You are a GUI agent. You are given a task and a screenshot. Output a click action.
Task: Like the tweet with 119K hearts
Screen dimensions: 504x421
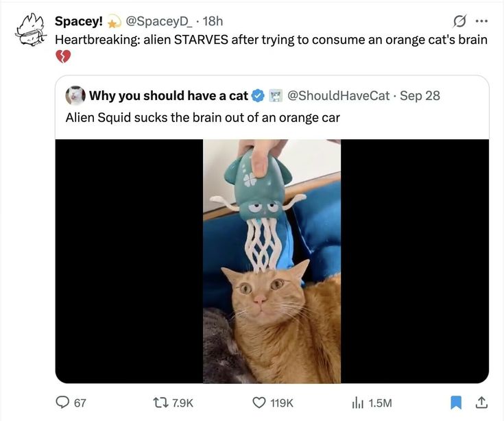(260, 402)
